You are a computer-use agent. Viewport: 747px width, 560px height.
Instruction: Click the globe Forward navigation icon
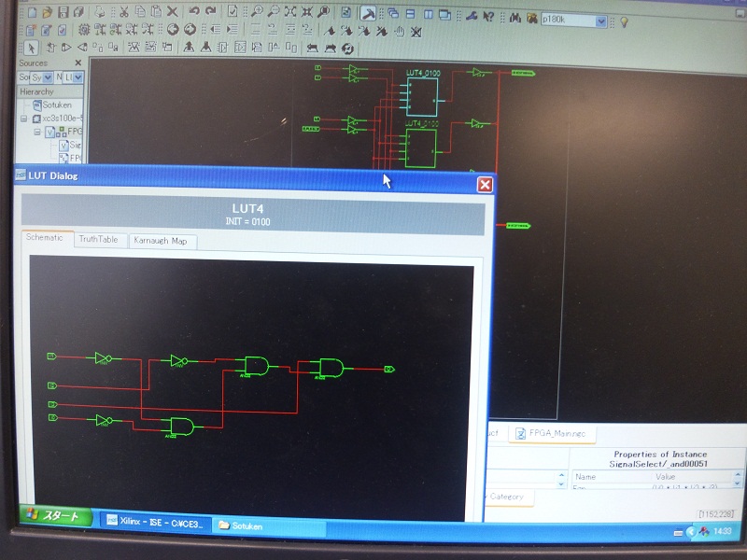pyautogui.click(x=190, y=30)
